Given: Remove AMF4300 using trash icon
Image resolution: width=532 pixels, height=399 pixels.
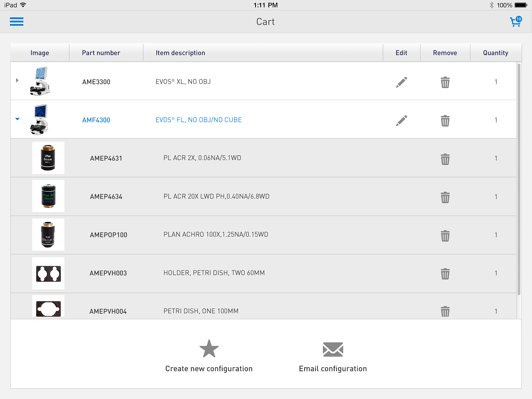Looking at the screenshot, I should [x=445, y=121].
